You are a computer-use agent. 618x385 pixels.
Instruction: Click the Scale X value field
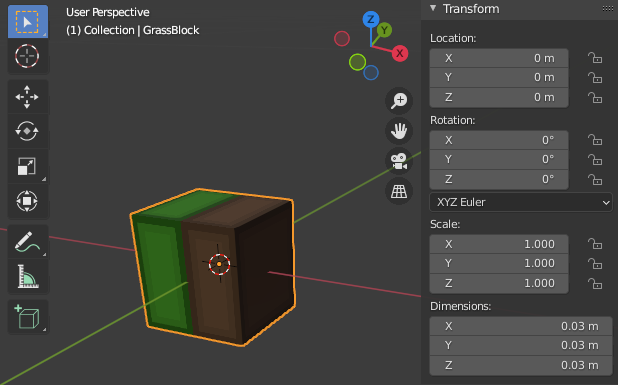[x=499, y=244]
